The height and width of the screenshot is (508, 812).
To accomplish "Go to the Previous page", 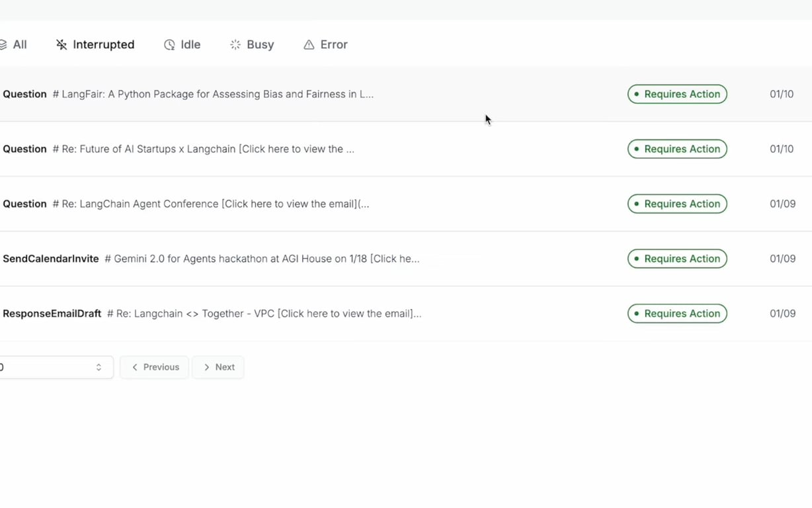I will tap(155, 367).
